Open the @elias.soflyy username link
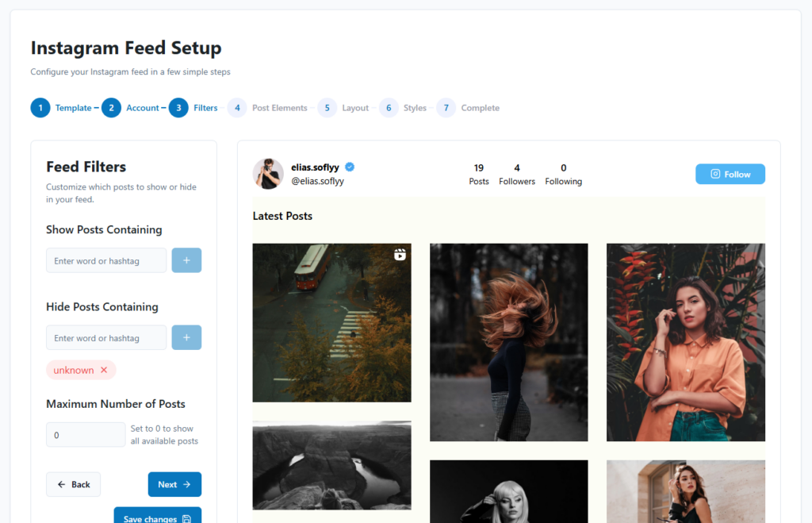 (x=317, y=180)
